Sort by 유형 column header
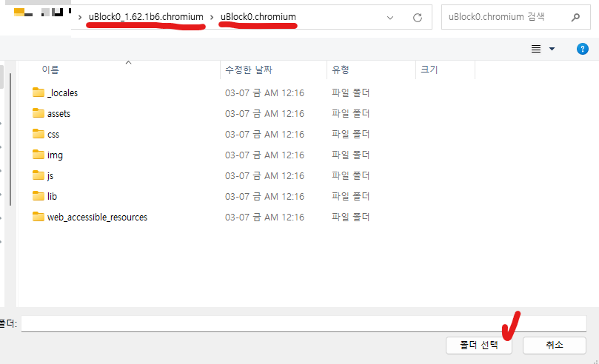599x364 pixels. 341,70
